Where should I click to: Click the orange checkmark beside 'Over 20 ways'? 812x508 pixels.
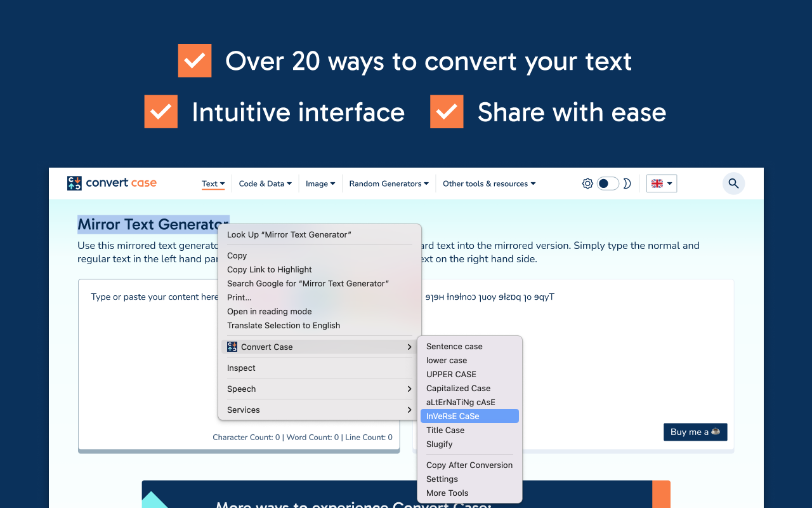point(195,61)
